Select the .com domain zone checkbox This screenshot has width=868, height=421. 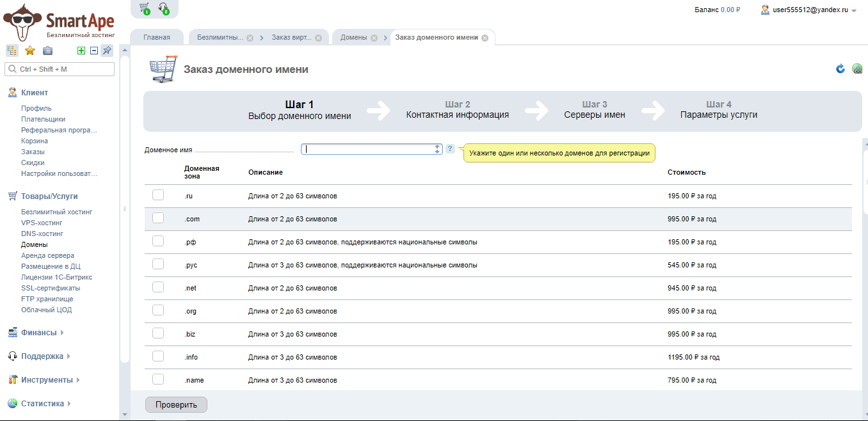(x=158, y=218)
